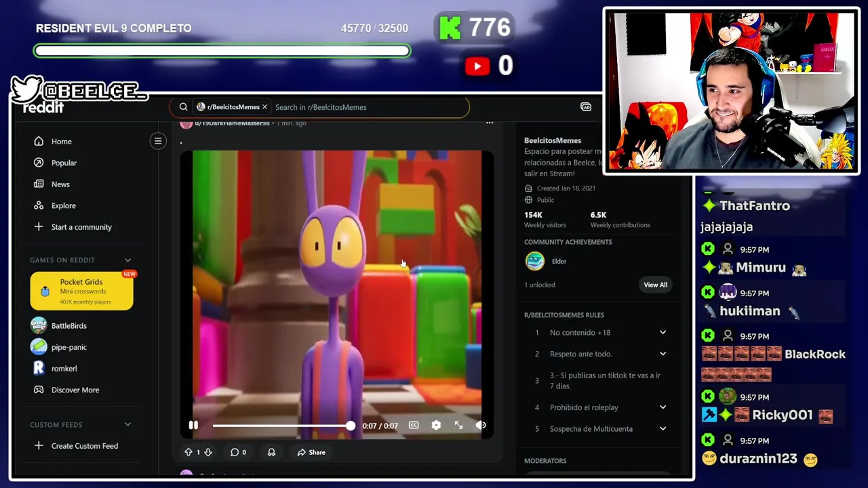Click the Kick viewer count 776

pos(490,28)
